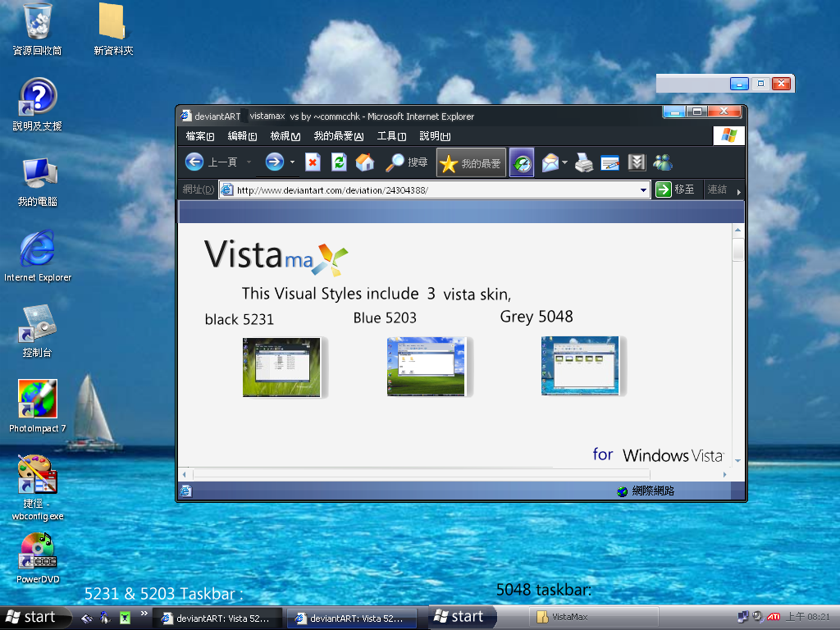The height and width of the screenshot is (630, 840).
Task: Open Windows Messenger from the toolbar
Action: click(x=662, y=162)
